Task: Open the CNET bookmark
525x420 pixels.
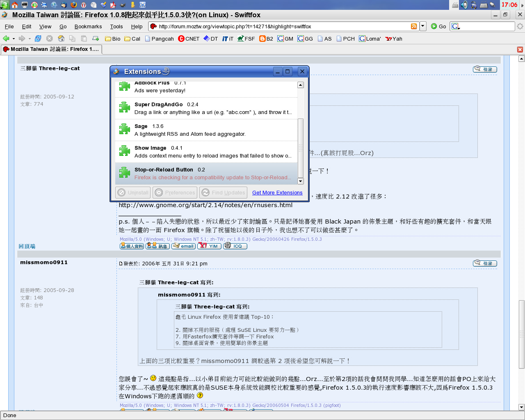Action: [188, 39]
